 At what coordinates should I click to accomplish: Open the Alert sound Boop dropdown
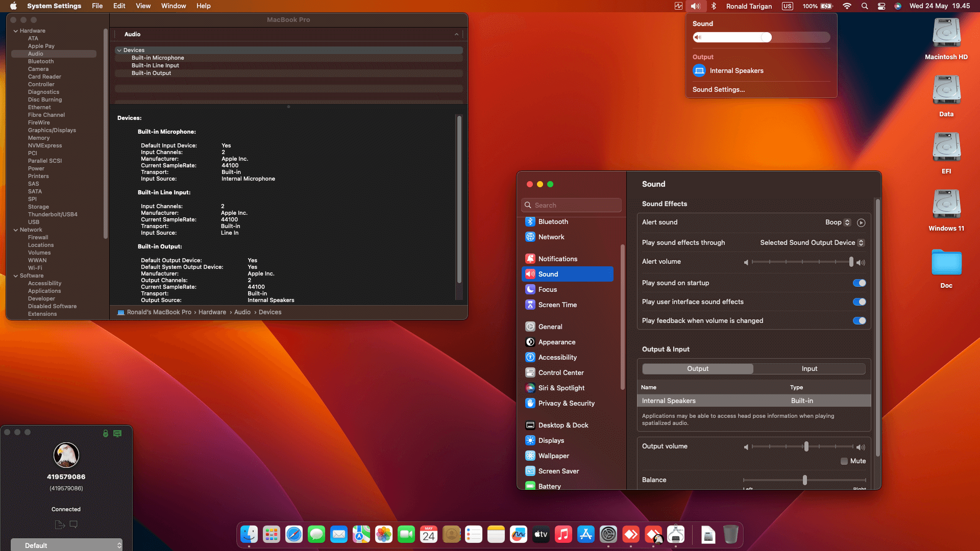[x=838, y=222]
